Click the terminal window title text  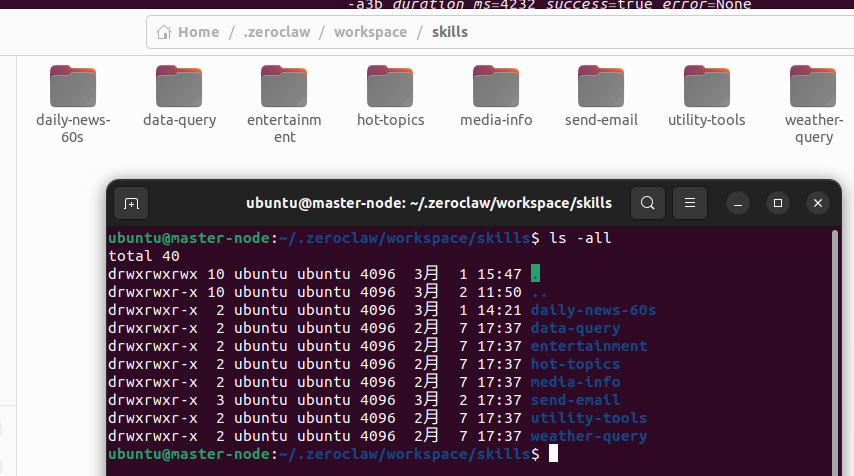[x=429, y=203]
